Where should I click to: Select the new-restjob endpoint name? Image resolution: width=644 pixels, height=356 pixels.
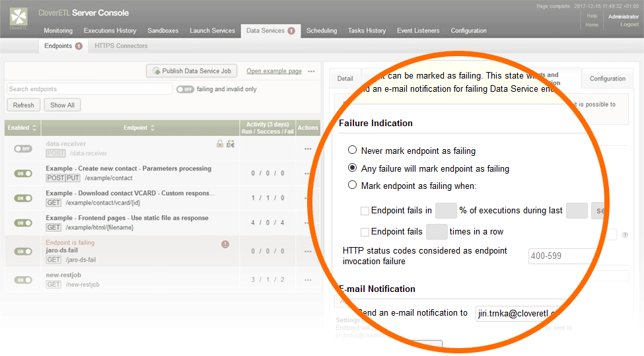pos(63,275)
